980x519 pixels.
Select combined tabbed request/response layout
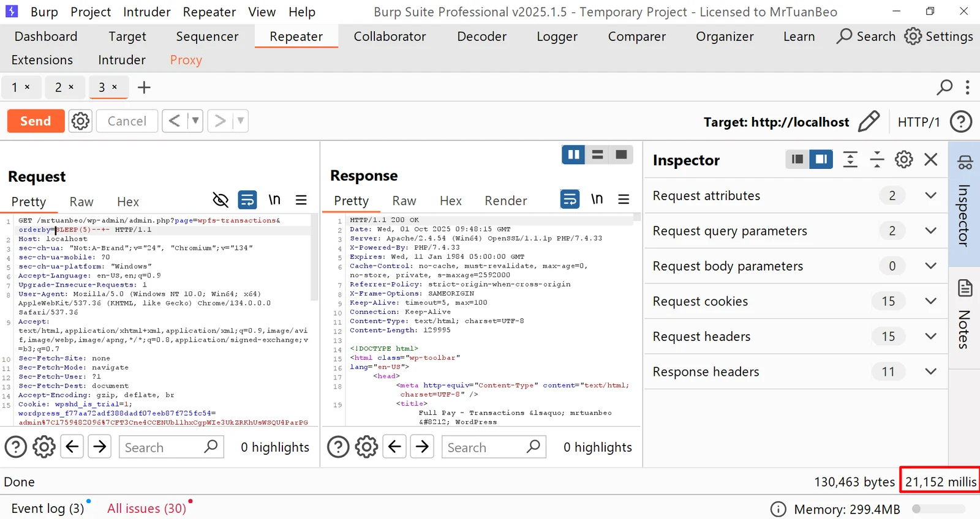point(621,155)
